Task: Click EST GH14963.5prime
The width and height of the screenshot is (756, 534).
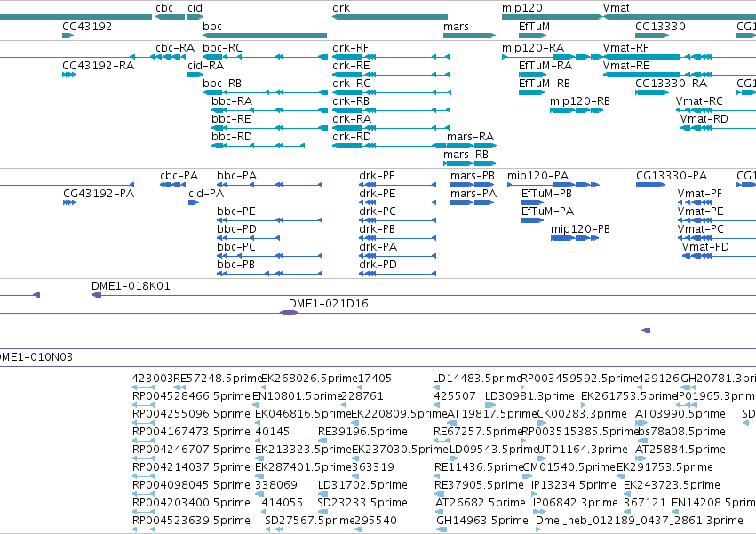Action: (442, 530)
